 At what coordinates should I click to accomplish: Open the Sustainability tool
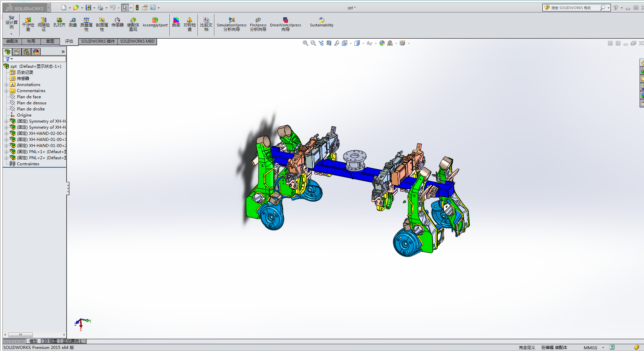tap(321, 23)
